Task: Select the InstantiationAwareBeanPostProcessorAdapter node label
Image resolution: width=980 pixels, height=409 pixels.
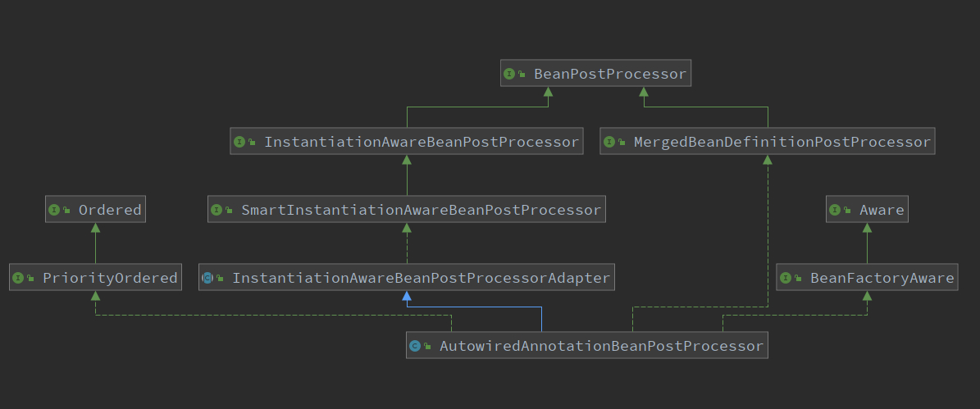Action: tap(421, 278)
